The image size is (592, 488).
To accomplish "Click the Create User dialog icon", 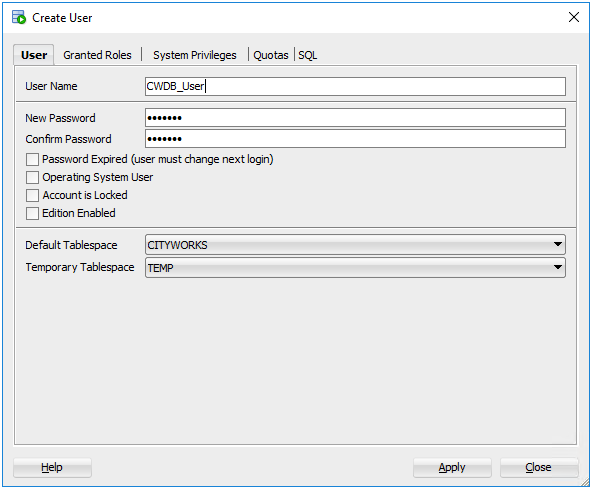I will click(x=18, y=17).
